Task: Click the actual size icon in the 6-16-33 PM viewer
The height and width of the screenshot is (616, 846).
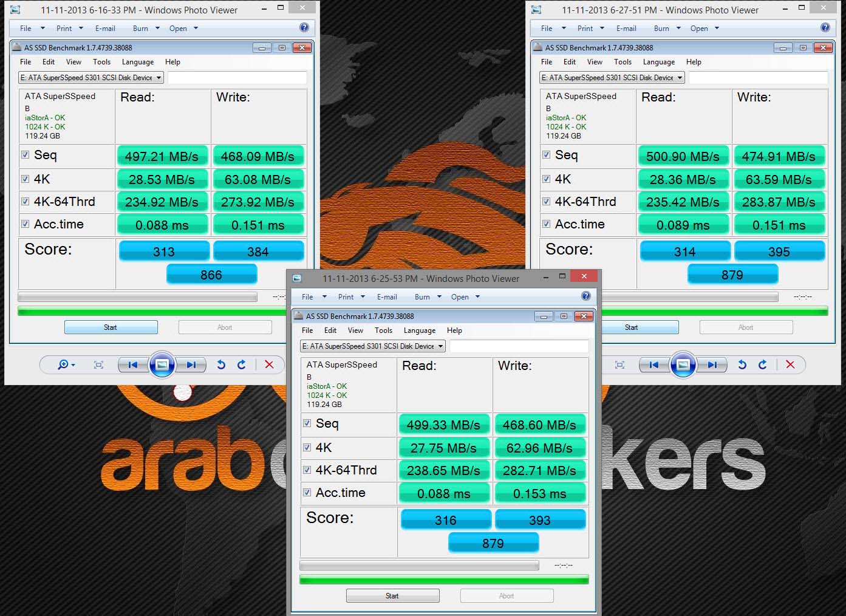Action: pyautogui.click(x=98, y=364)
